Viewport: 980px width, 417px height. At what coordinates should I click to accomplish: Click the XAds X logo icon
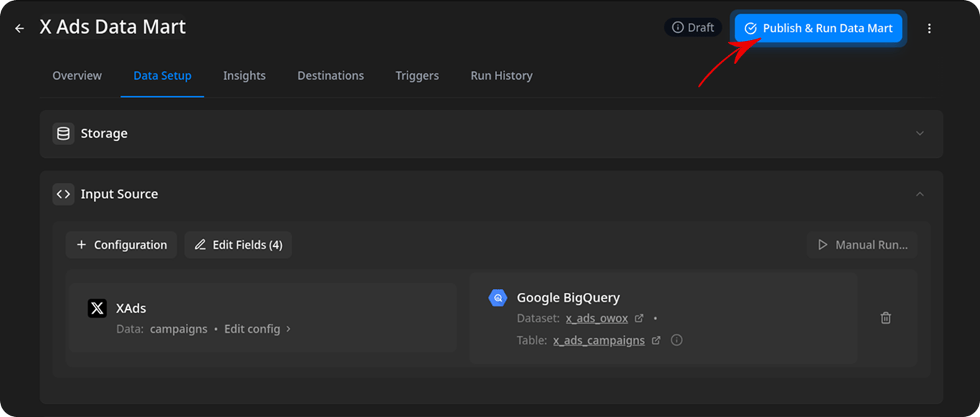(x=97, y=308)
